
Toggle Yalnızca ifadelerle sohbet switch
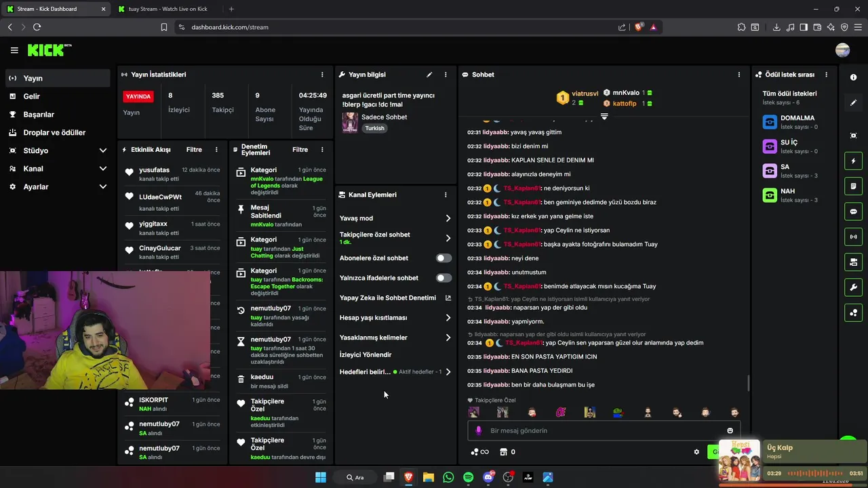[443, 278]
